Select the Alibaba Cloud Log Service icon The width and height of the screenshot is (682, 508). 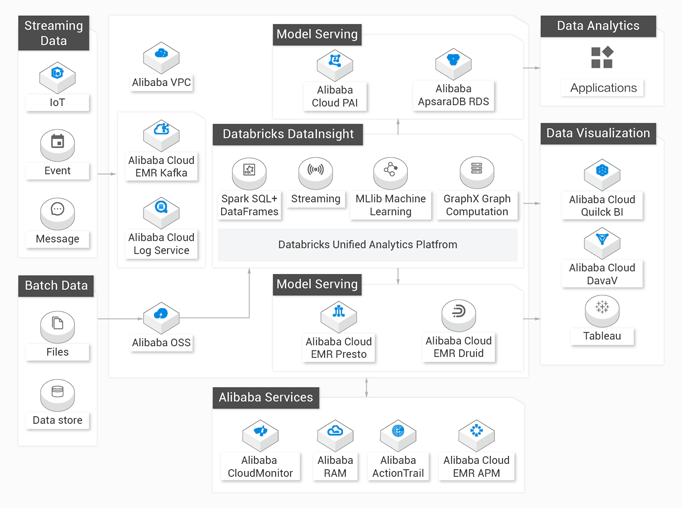click(161, 212)
